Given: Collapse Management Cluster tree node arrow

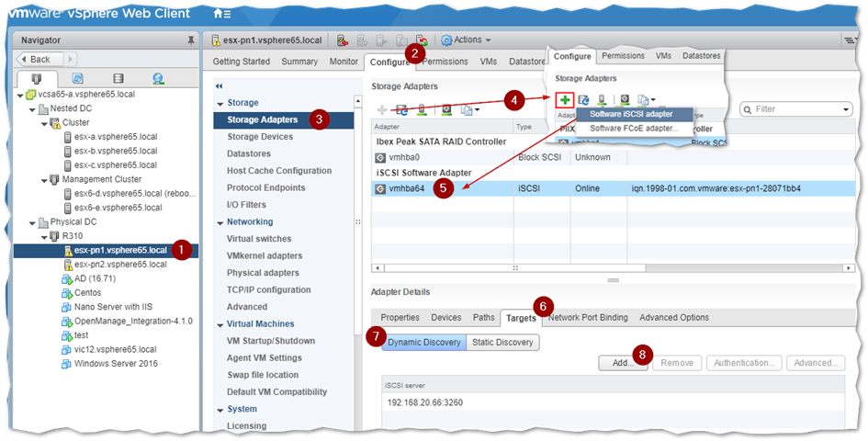Looking at the screenshot, I should point(44,180).
